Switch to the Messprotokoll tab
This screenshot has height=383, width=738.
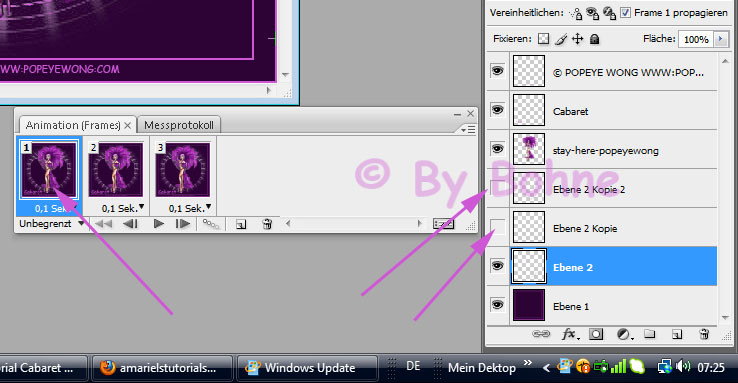[179, 125]
